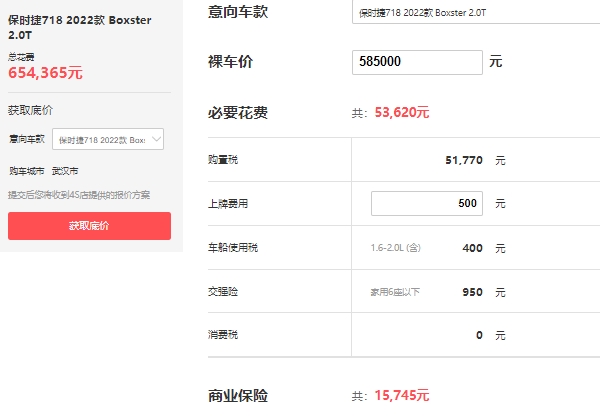600x420 pixels.
Task: Click the 商业保险 total 15,745元
Action: (x=401, y=396)
